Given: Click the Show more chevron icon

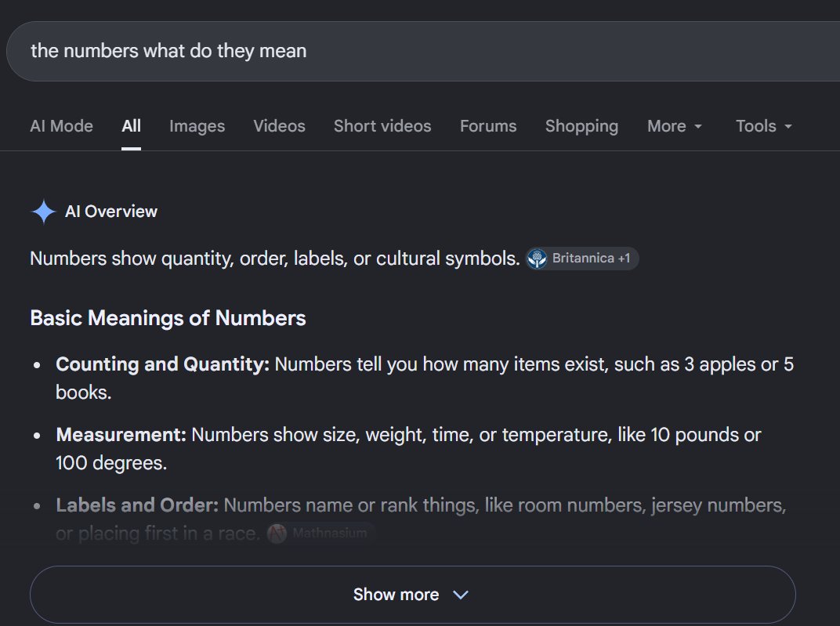Looking at the screenshot, I should point(460,595).
